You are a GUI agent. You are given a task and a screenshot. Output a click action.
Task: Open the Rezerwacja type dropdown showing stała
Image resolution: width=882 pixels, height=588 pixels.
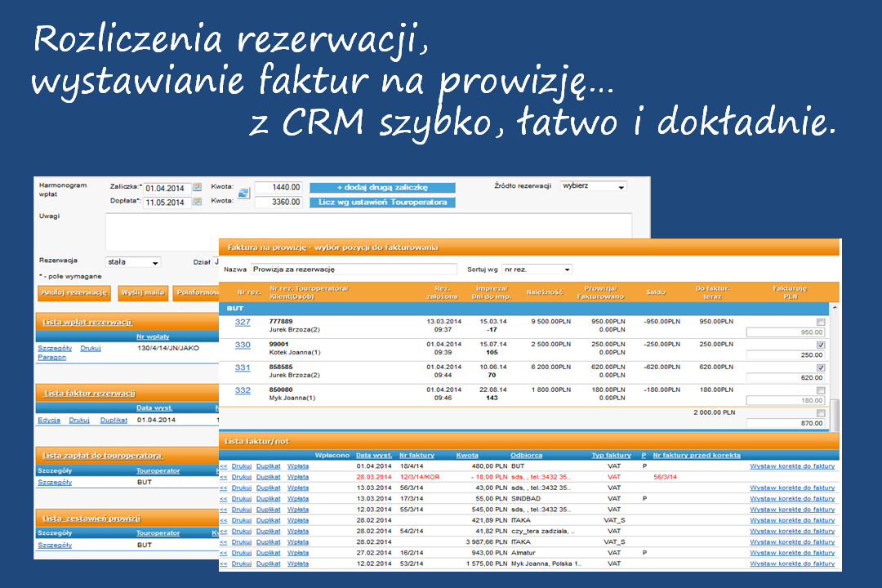tap(133, 262)
